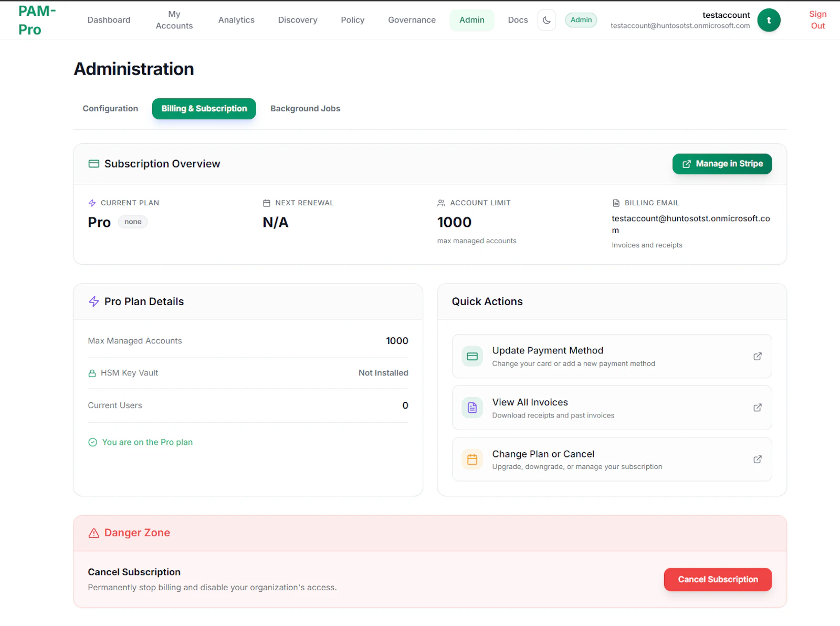Click the billing email address text

691,224
